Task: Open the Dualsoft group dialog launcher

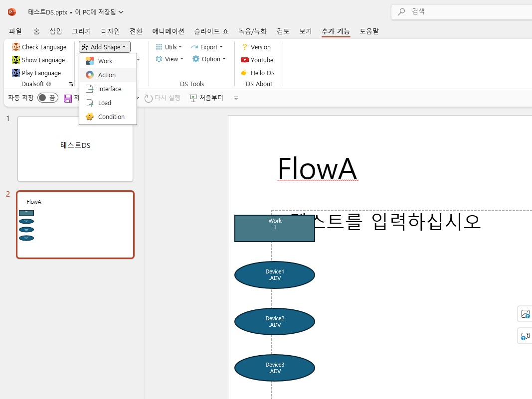Action: pos(71,84)
